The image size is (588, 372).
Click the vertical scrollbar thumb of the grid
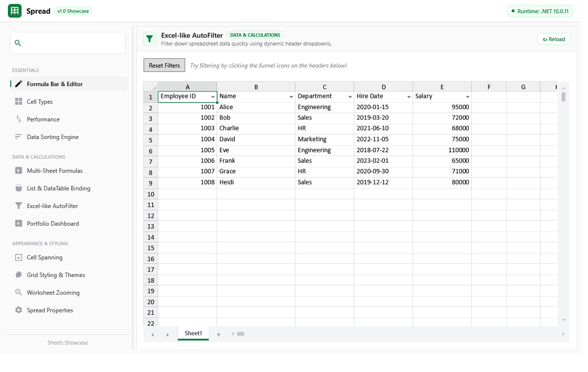563,97
